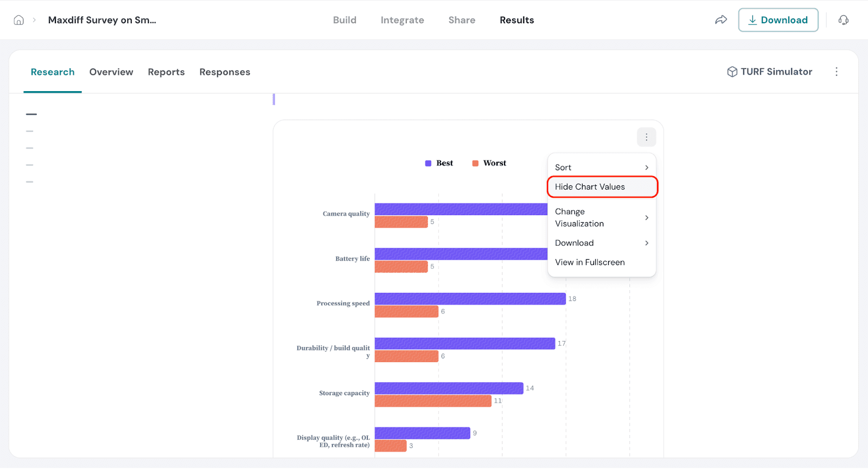Click the purple Processing speed bar
Image resolution: width=868 pixels, height=469 pixels.
pos(470,299)
